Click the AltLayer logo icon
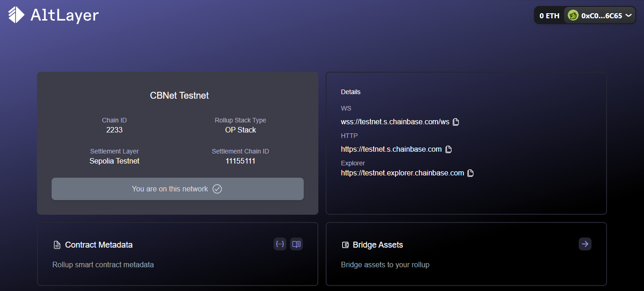The height and width of the screenshot is (291, 644). 16,15
